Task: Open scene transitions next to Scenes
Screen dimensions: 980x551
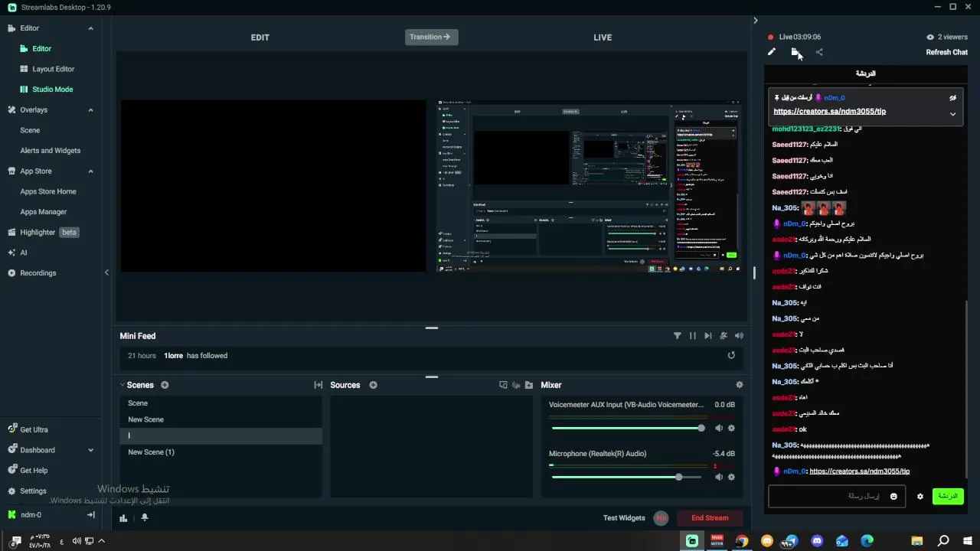Action: pos(318,385)
